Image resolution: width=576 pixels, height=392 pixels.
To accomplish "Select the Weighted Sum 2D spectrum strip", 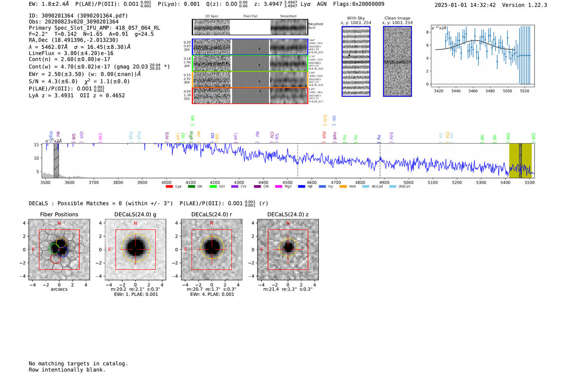I will point(250,27).
